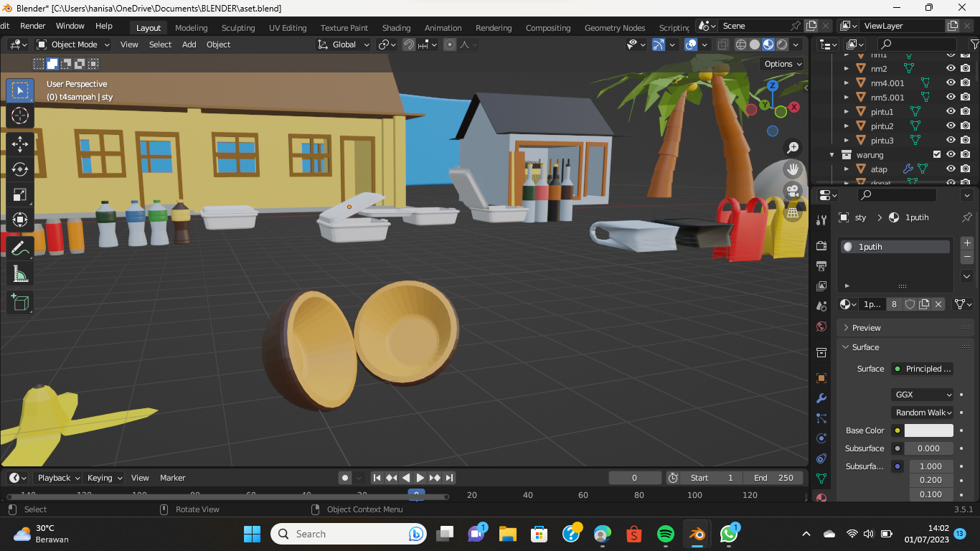Open the Object Mode dropdown
The width and height of the screenshot is (980, 551).
(73, 44)
